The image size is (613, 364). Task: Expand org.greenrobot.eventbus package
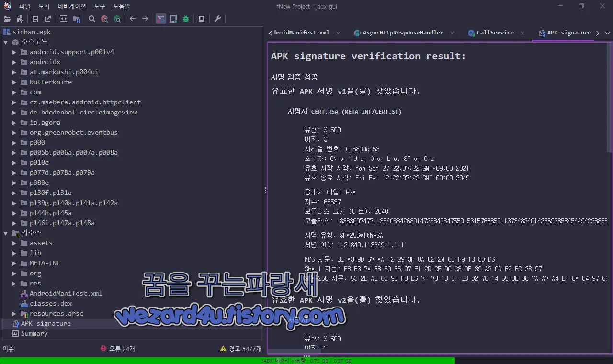tap(14, 132)
